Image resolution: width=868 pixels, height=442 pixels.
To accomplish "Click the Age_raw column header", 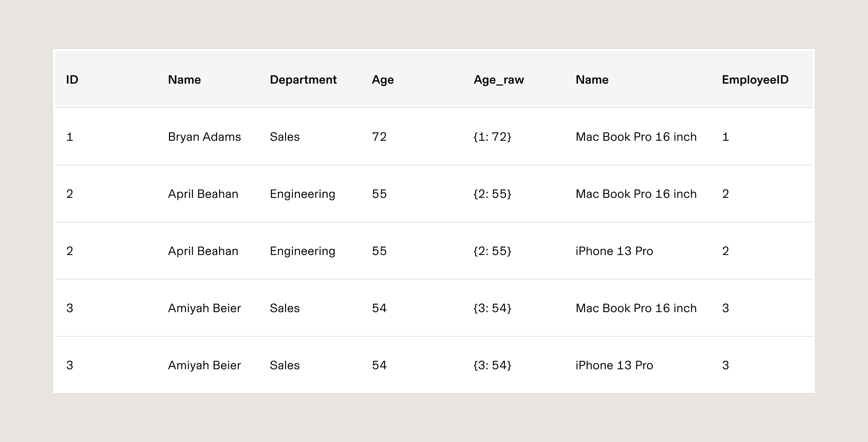I will click(x=499, y=80).
